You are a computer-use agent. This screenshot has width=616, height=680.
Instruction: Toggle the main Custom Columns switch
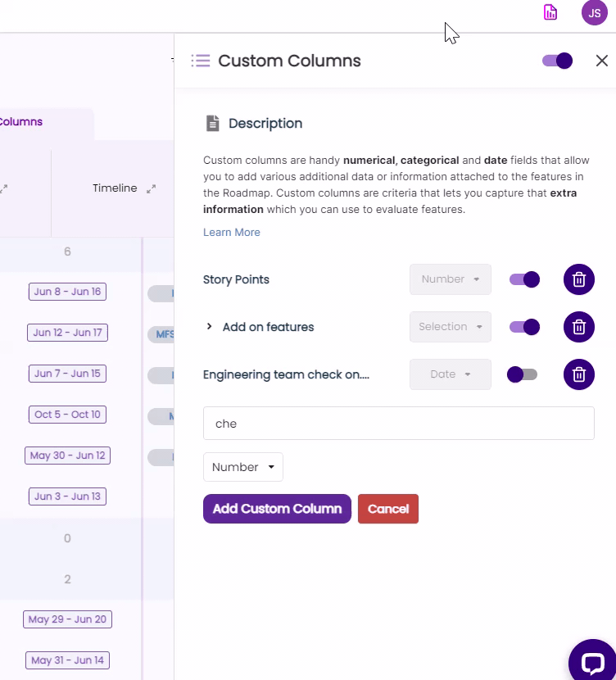coord(557,61)
